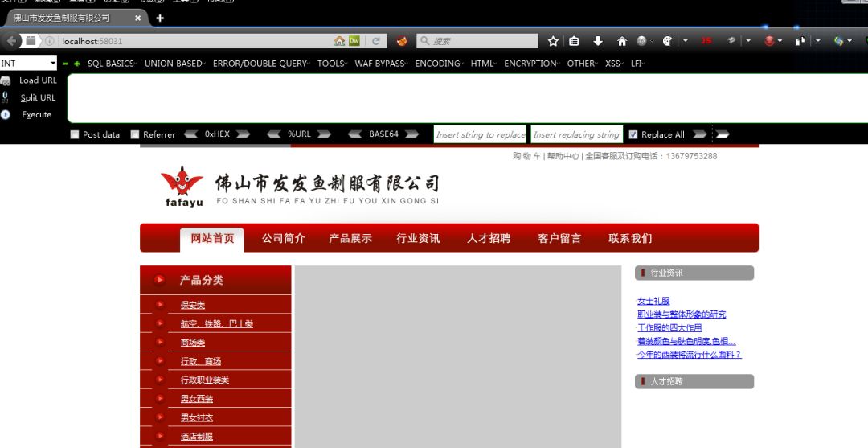Open the downloads arrow icon
This screenshot has width=868, height=448.
[598, 41]
